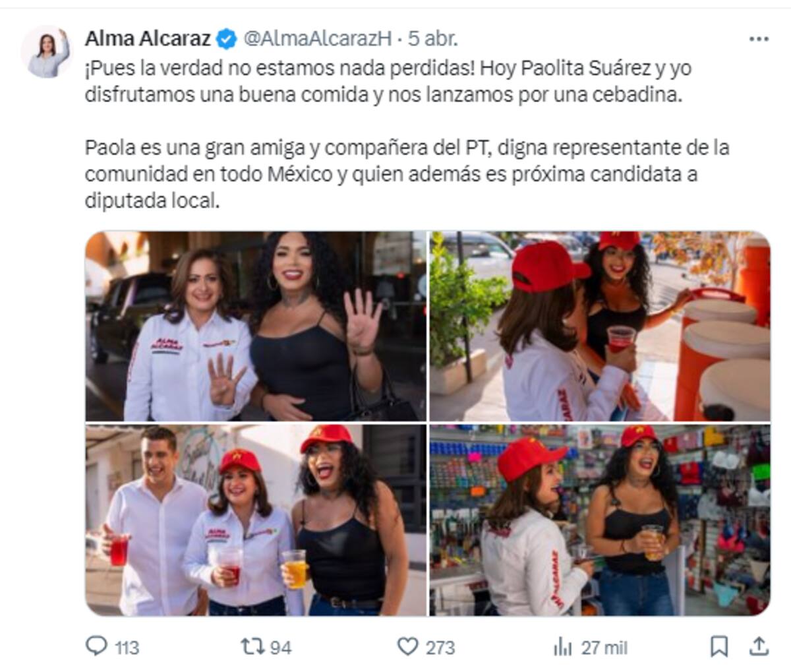791x672 pixels.
Task: Open the Alma Alcaraz display name link
Action: [148, 39]
